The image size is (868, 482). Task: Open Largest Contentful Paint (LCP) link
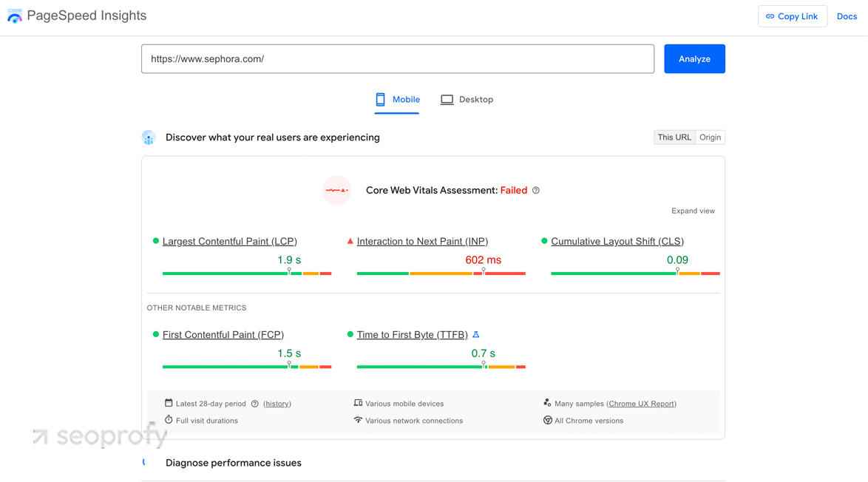point(230,241)
